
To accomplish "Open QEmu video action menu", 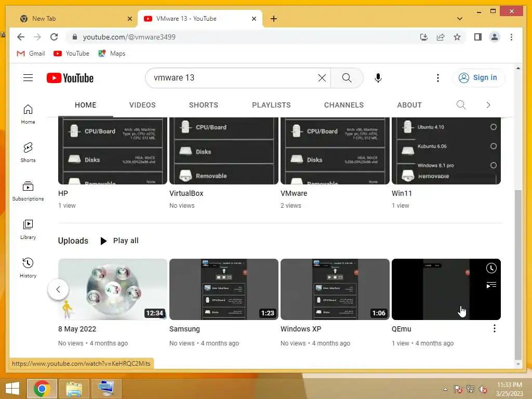I will point(495,328).
